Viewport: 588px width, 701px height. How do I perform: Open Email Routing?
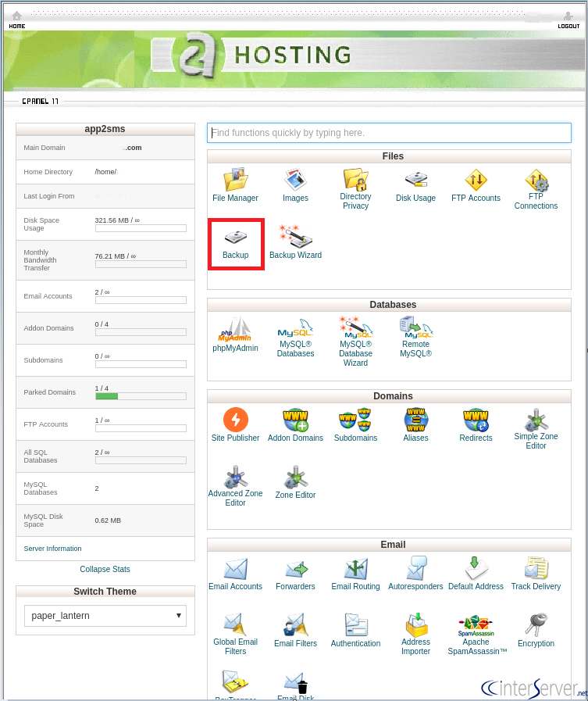click(355, 574)
